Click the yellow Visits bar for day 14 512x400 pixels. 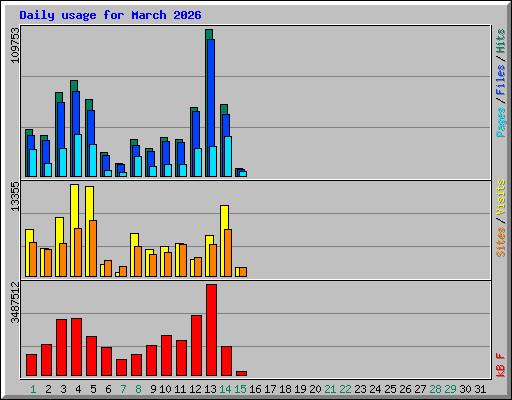pyautogui.click(x=225, y=241)
